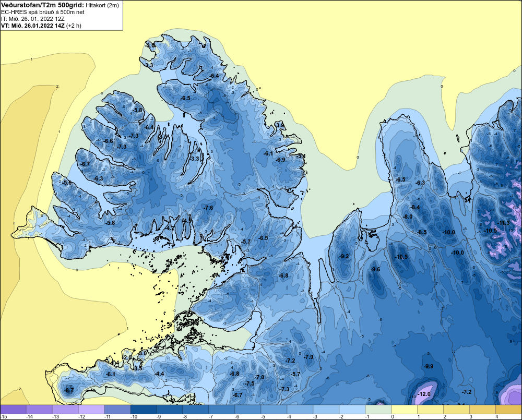Pick the legend swatch between -12 and -11
This screenshot has width=522, height=420.
[91, 410]
